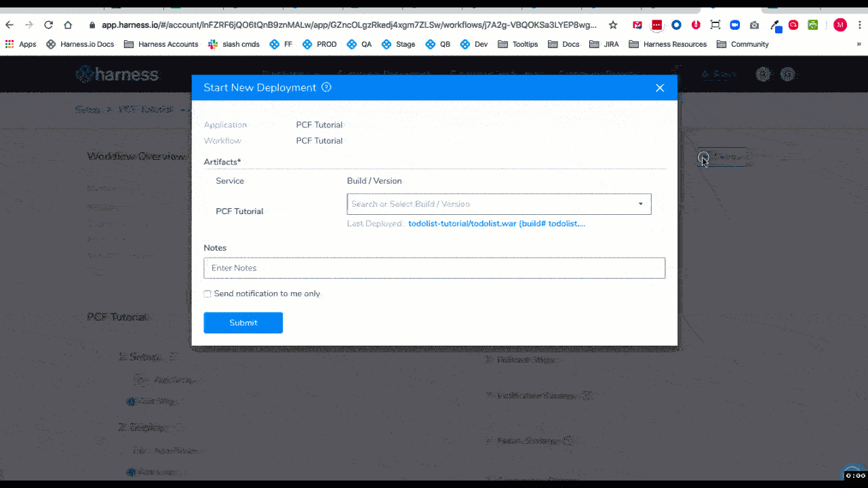Viewport: 868px width, 488px height.
Task: Open the QA bookmark
Action: (x=359, y=44)
